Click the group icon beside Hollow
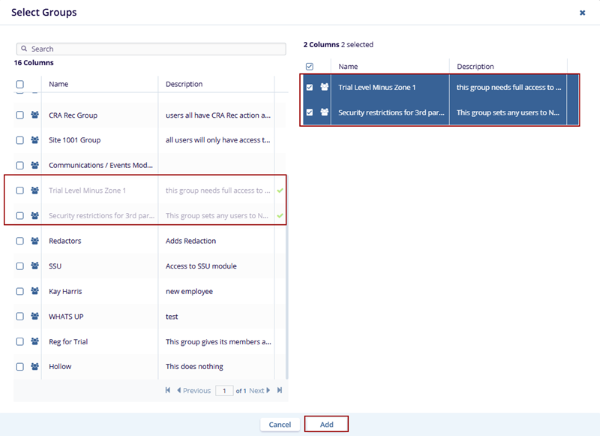This screenshot has height=436, width=600. click(x=35, y=366)
